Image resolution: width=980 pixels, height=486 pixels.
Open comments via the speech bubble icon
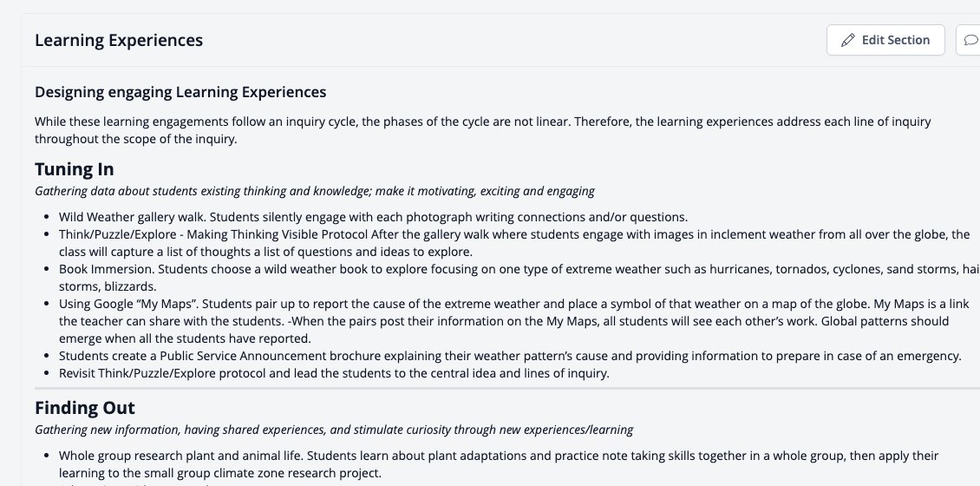click(x=970, y=40)
